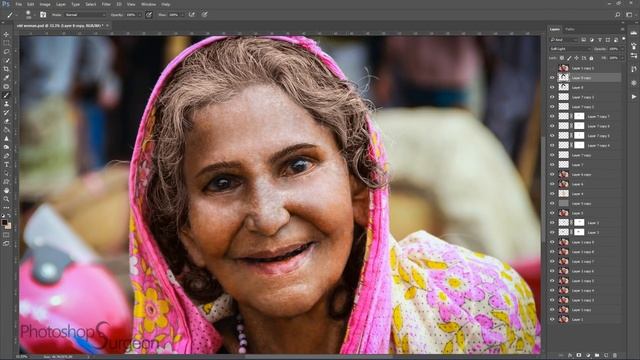
Task: Select the Pen tool
Action: [6, 156]
